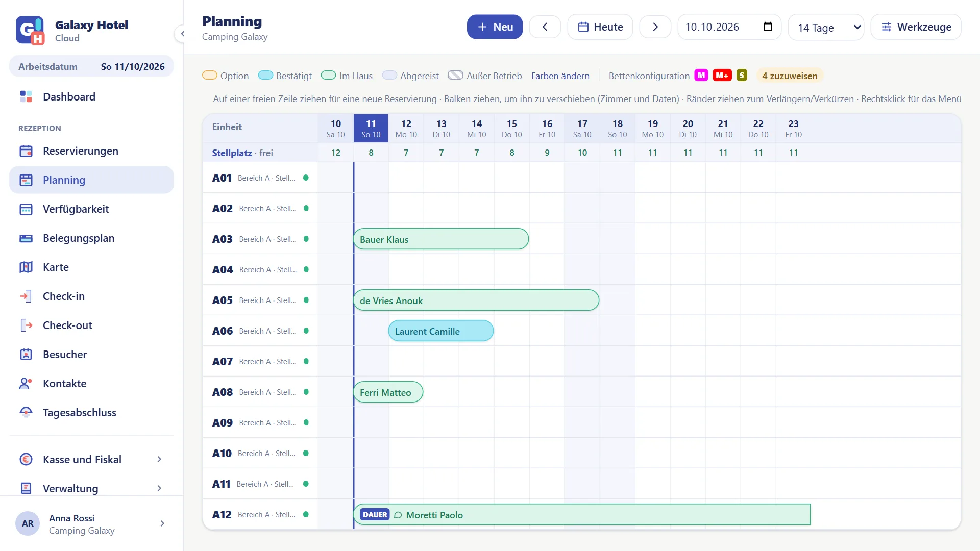Viewport: 980px width, 551px height.
Task: Click the Arbeitsdatum So 11/10/2026 pill
Action: click(91, 67)
